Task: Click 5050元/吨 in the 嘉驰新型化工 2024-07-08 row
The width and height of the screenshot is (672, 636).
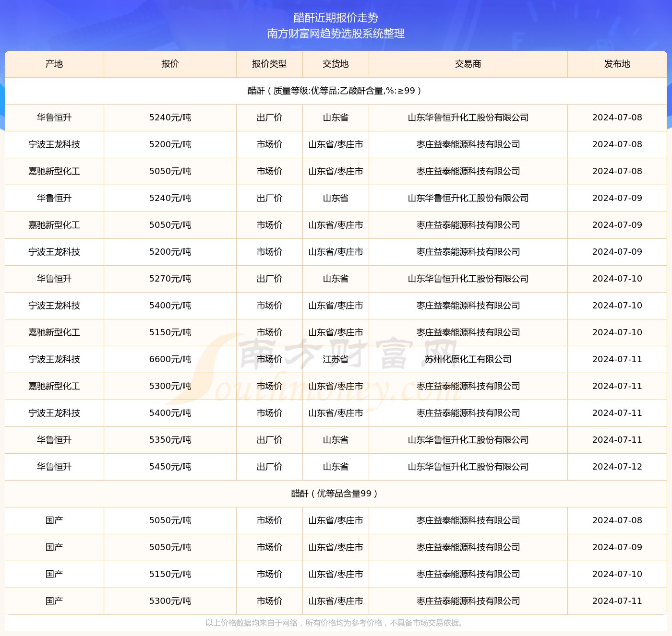Action: coord(170,171)
